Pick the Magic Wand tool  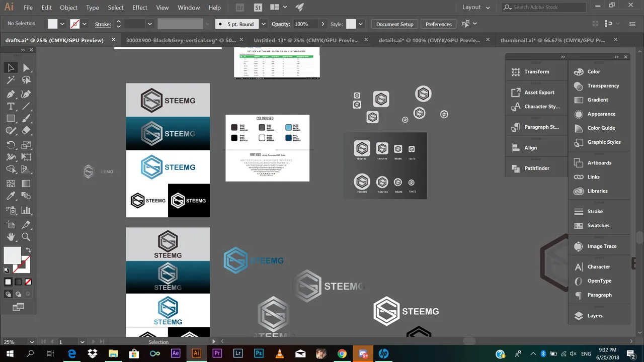pos(11,80)
